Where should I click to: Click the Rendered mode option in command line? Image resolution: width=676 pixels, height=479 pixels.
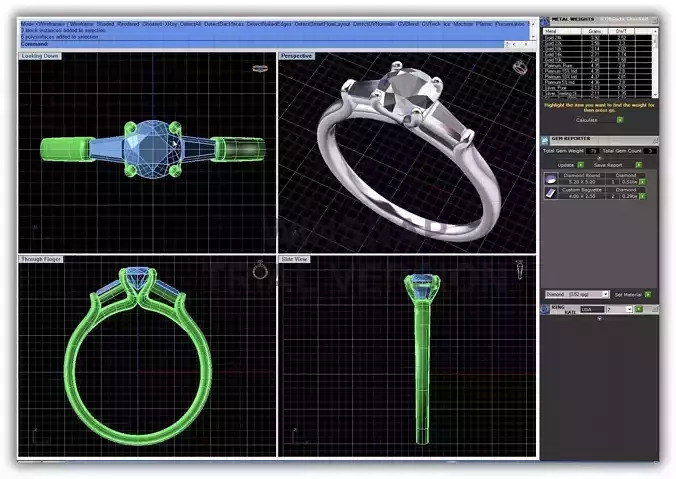click(x=128, y=24)
